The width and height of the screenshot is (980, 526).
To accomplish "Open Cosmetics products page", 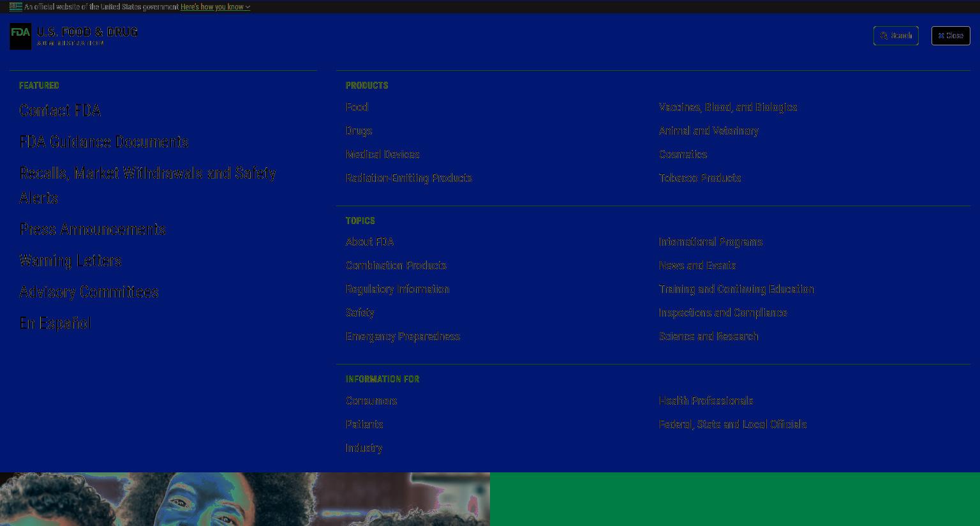I will coord(683,154).
